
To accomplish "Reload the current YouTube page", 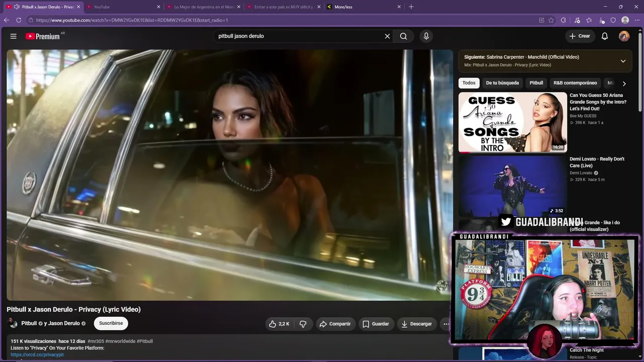I will [19, 20].
